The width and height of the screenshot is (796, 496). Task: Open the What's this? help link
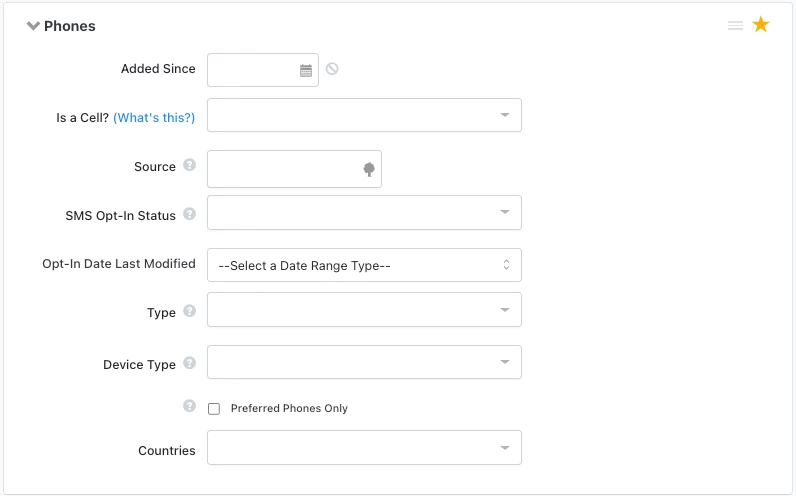(x=154, y=118)
